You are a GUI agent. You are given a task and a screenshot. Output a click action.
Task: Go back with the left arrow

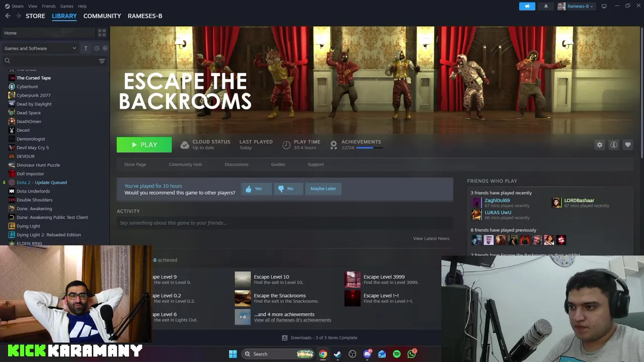pyautogui.click(x=8, y=16)
